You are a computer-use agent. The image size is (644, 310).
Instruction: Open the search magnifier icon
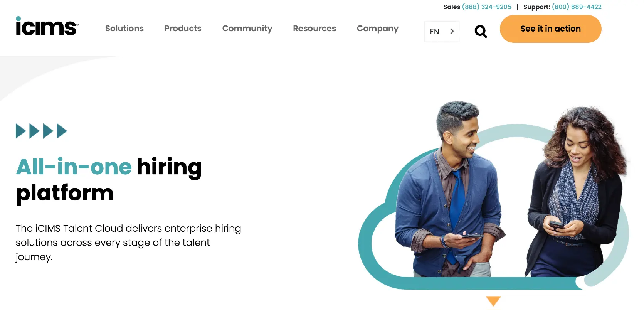(x=481, y=31)
